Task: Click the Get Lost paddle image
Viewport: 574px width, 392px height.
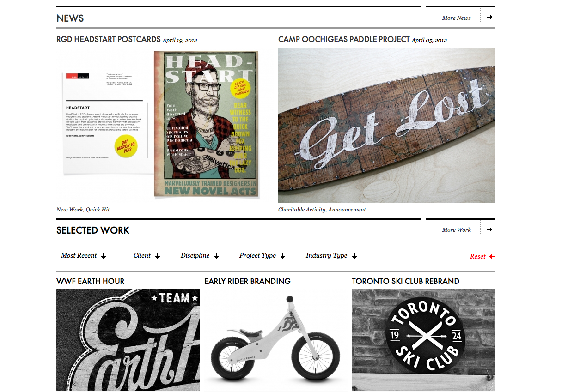Action: coord(387,126)
